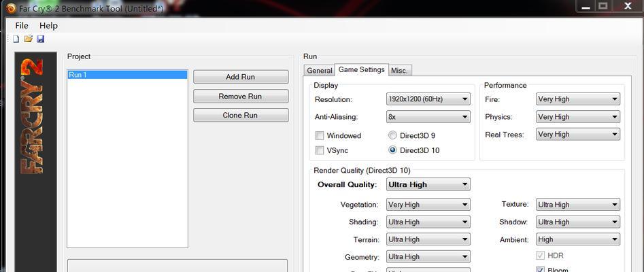Switch to the Misc. tab
The image size is (644, 272).
(x=399, y=71)
